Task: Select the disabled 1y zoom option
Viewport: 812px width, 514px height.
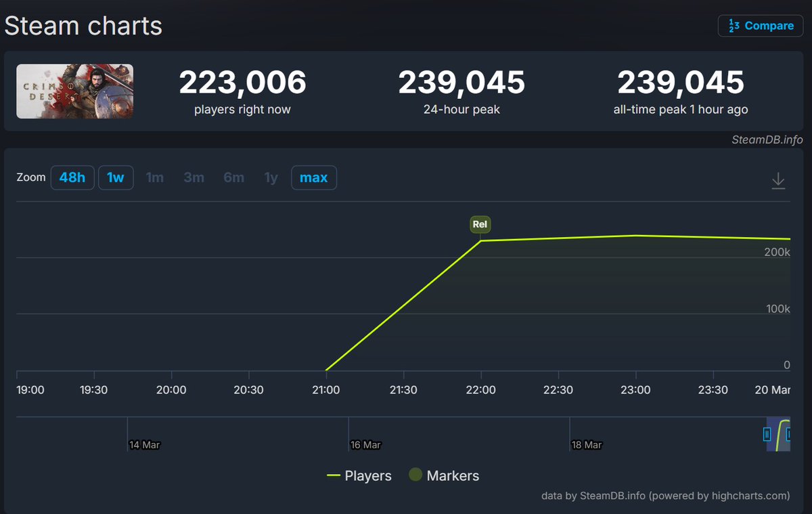Action: click(271, 177)
